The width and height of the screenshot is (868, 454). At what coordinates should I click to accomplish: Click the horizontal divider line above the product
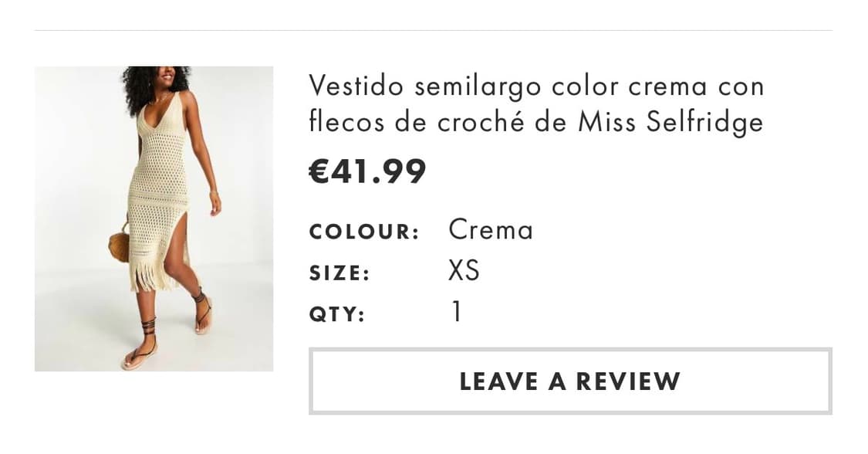(434, 31)
